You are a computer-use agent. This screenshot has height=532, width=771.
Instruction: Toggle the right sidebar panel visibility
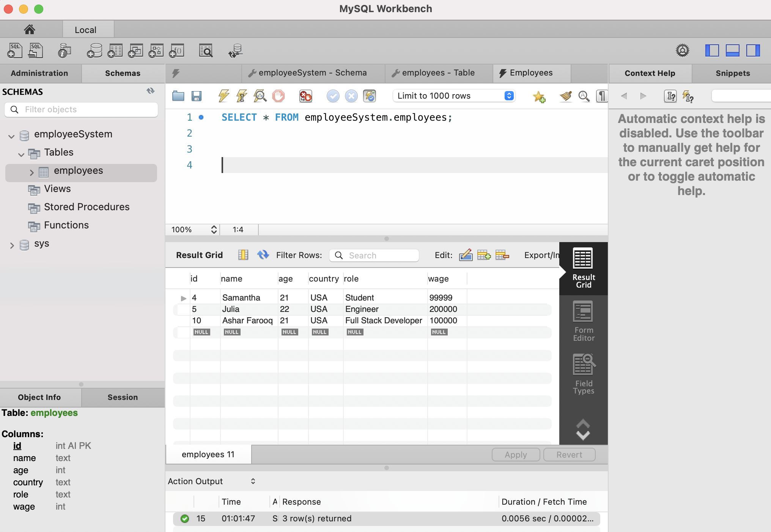753,50
